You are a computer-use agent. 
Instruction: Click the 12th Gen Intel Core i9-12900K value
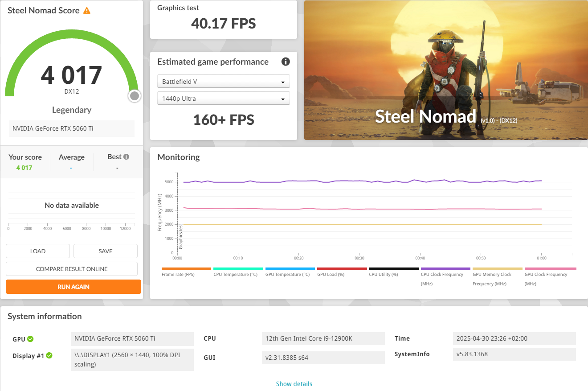(x=323, y=338)
